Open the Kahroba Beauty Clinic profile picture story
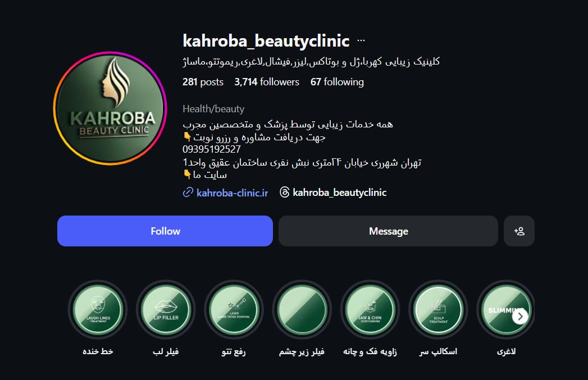This screenshot has height=380, width=588. click(x=110, y=108)
